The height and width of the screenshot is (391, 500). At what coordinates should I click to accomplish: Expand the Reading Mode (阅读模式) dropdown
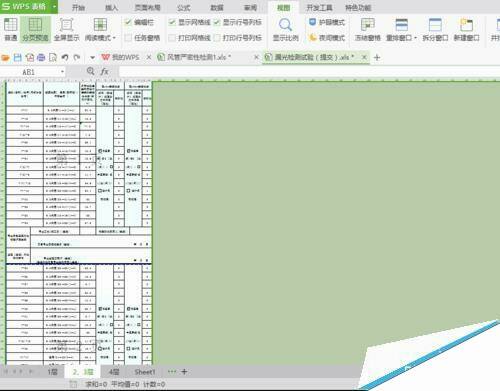[x=114, y=38]
